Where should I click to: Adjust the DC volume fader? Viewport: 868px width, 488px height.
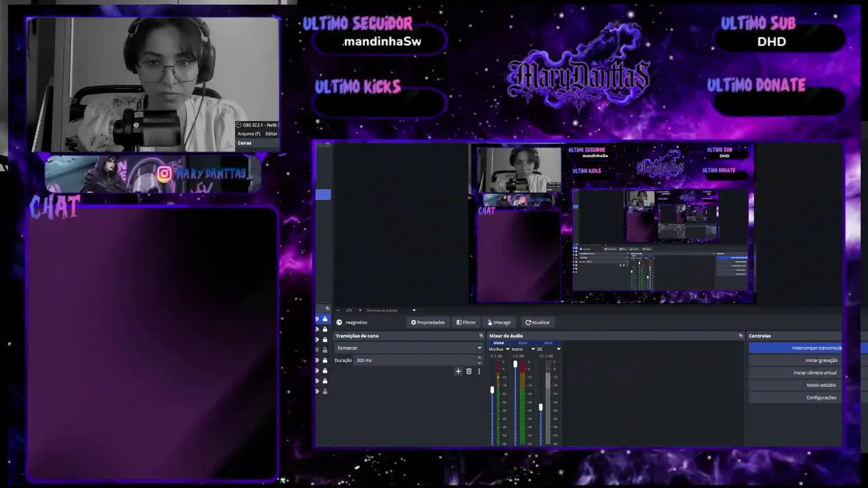pos(540,407)
